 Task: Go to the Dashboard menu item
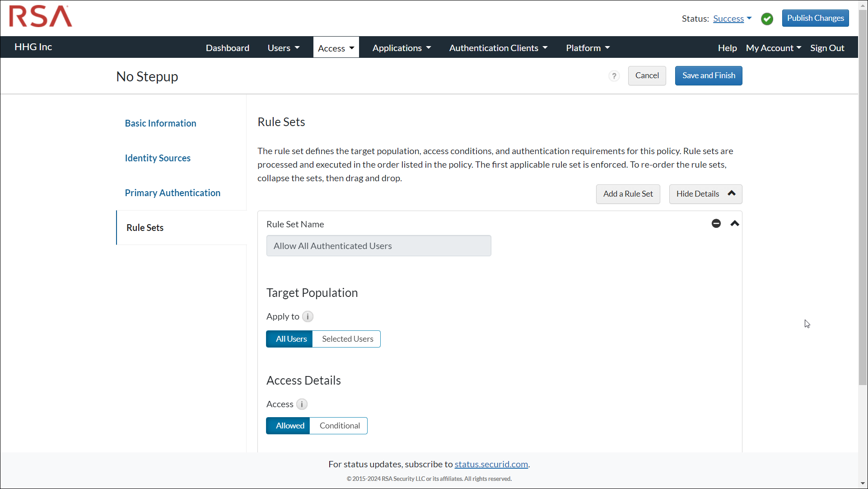[227, 47]
